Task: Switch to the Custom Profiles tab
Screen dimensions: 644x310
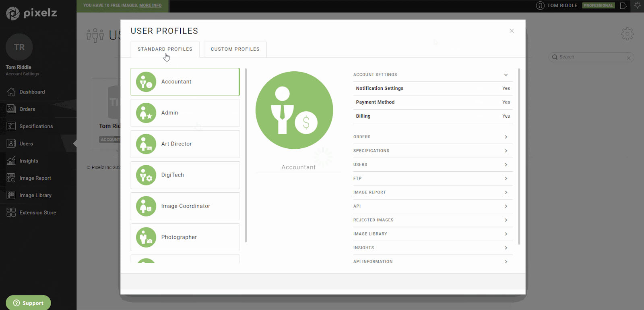Action: [x=235, y=49]
